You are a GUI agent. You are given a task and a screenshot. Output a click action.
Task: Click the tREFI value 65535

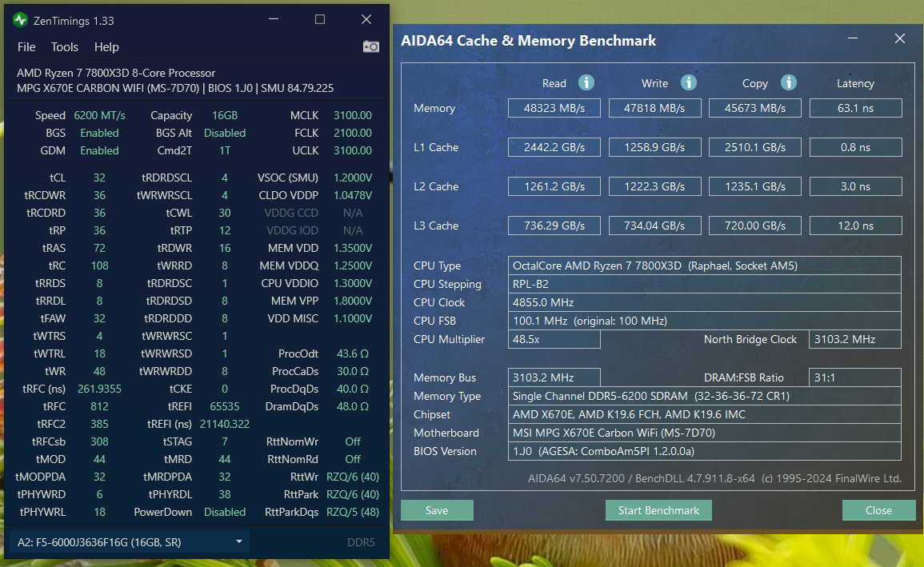(x=225, y=406)
